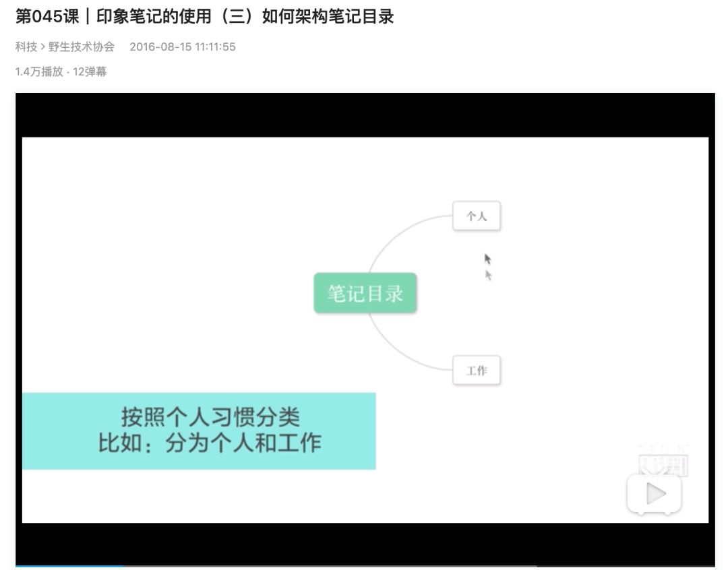Click the 12弹幕 danmaku count
Image resolution: width=728 pixels, height=570 pixels.
coord(90,71)
